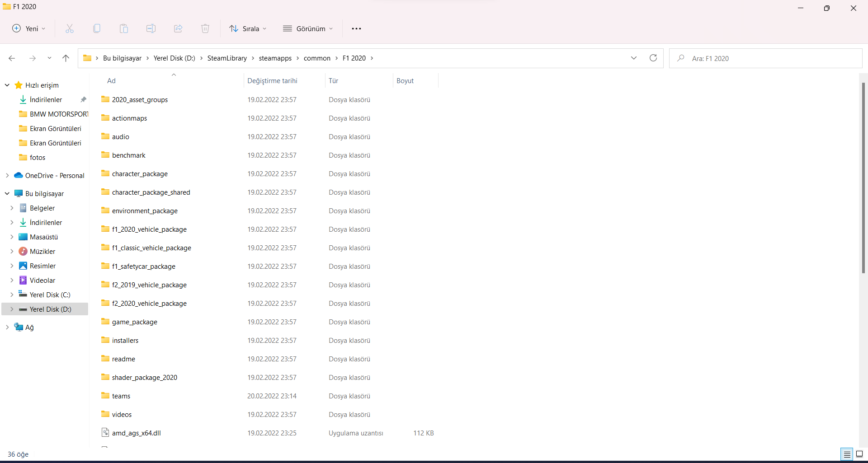This screenshot has width=868, height=463.
Task: Select the game_package folder name
Action: pos(135,322)
